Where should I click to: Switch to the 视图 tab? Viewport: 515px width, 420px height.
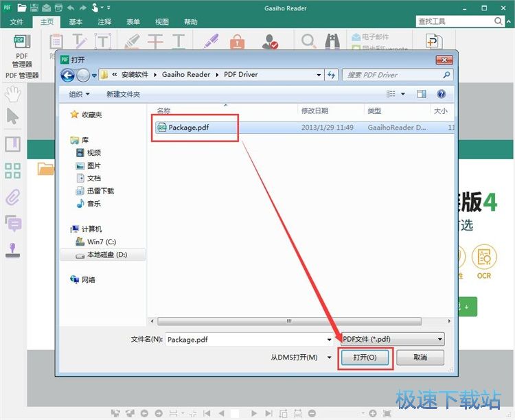(x=161, y=22)
